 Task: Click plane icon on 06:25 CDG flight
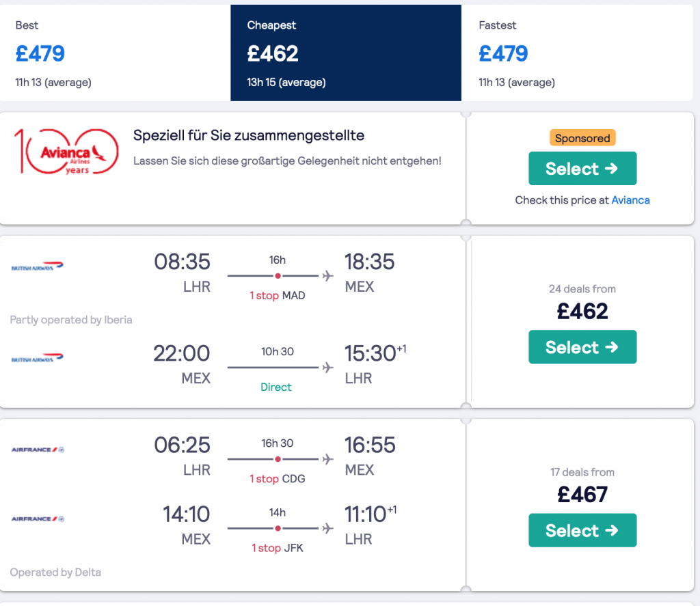tap(328, 458)
